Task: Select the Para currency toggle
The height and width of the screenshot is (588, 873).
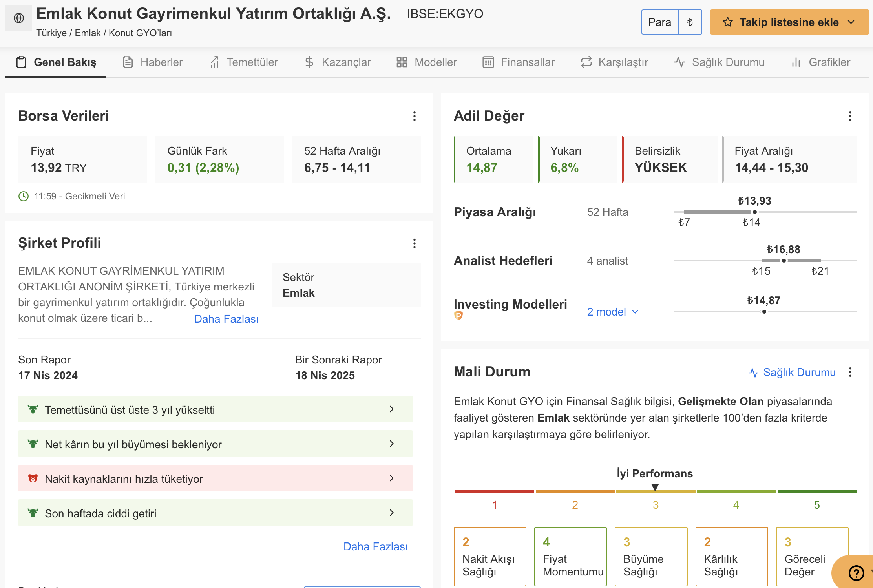Action: 659,22
